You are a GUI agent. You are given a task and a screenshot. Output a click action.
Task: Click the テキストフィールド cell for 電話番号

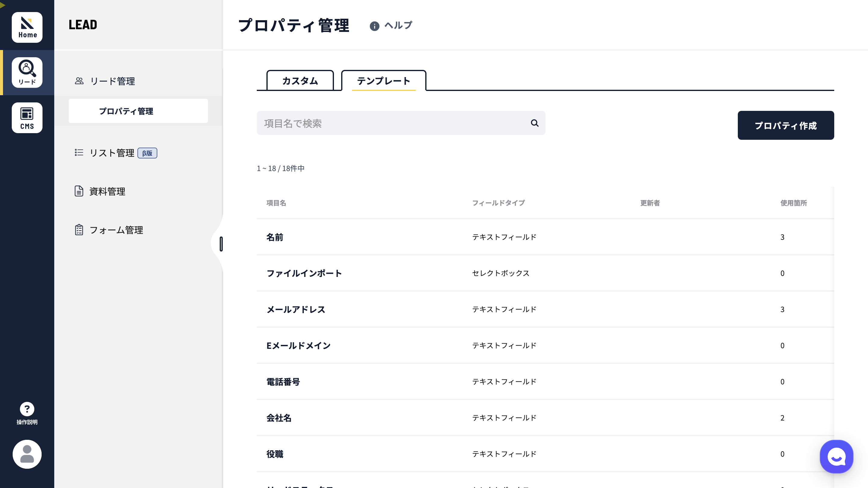coord(504,382)
